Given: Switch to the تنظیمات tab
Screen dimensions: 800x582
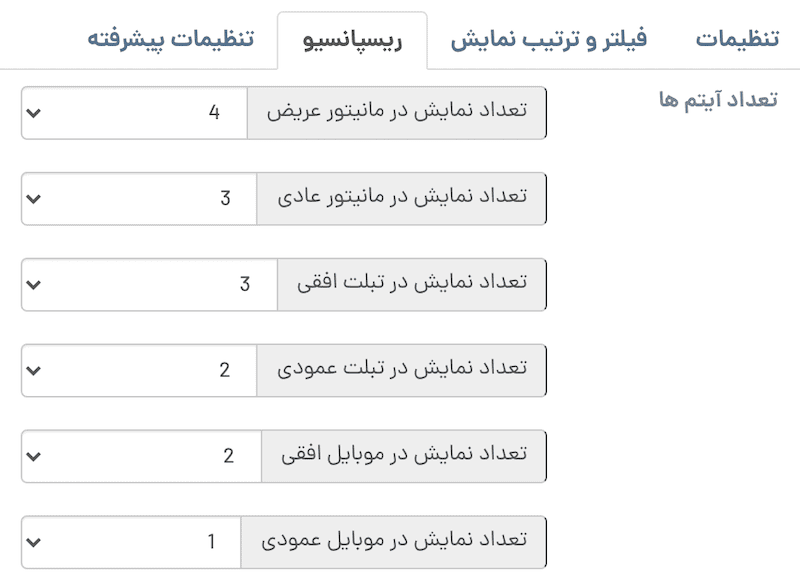Looking at the screenshot, I should [x=738, y=40].
